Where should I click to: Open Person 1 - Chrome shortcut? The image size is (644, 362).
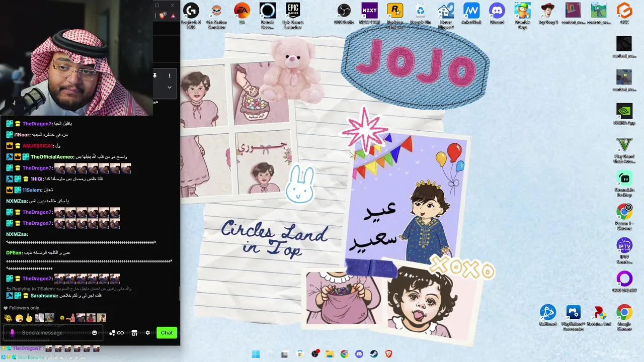(x=624, y=217)
